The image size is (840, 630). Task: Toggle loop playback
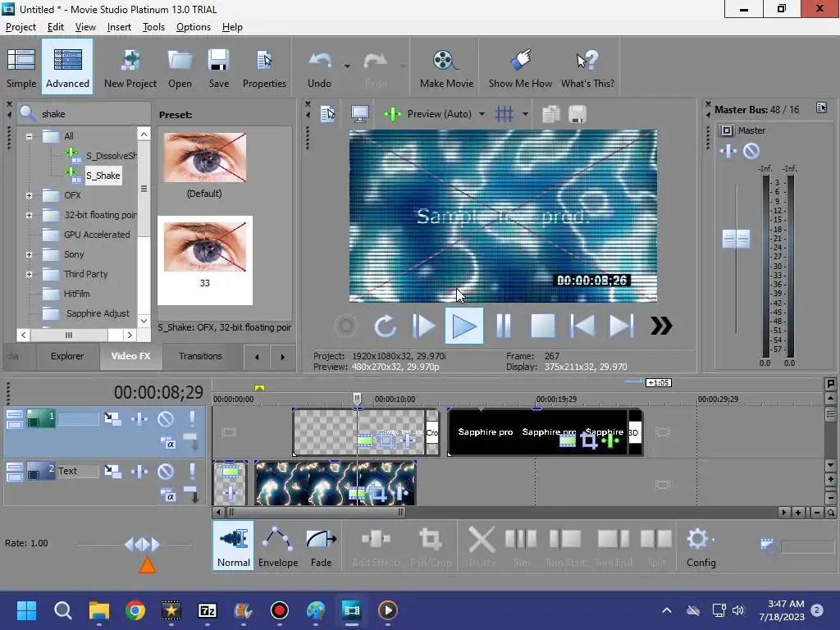tap(386, 326)
